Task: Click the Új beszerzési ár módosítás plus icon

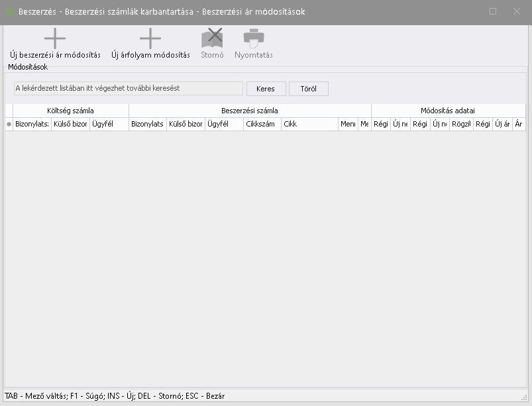Action: (55, 38)
